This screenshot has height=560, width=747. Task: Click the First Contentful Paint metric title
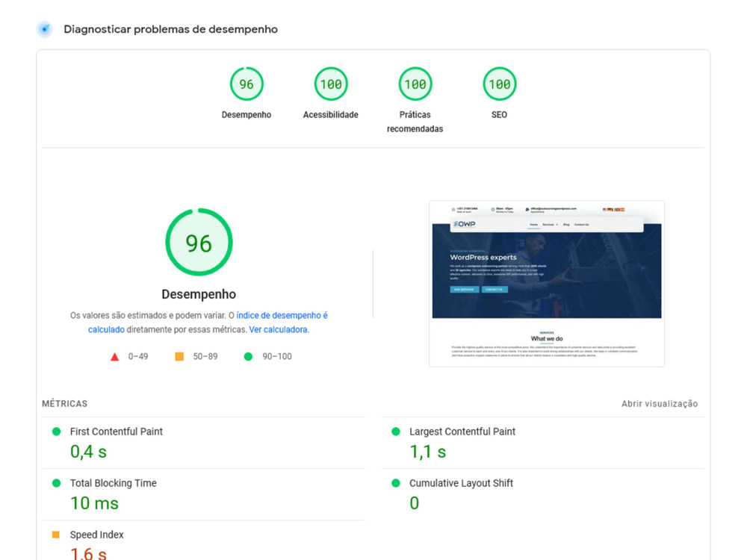[117, 432]
